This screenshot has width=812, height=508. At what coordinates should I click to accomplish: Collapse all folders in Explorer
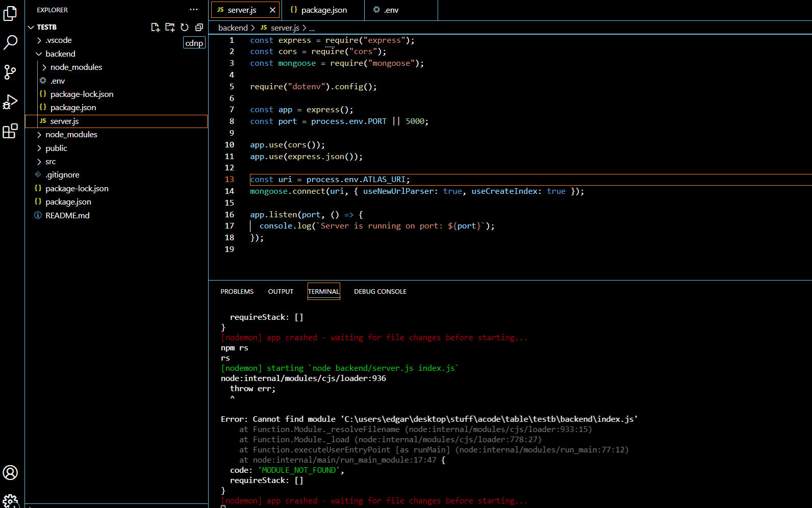pyautogui.click(x=199, y=27)
